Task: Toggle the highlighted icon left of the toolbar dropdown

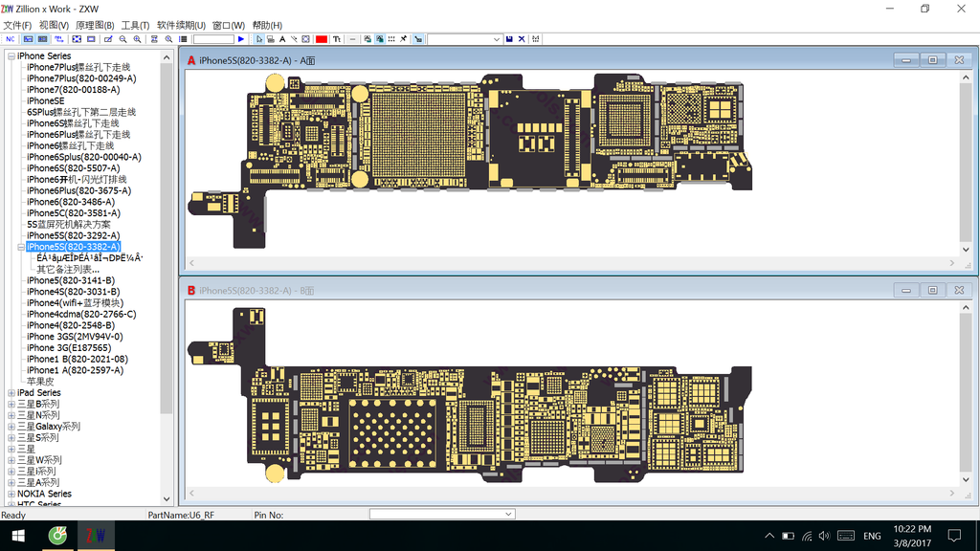Action: coord(418,38)
